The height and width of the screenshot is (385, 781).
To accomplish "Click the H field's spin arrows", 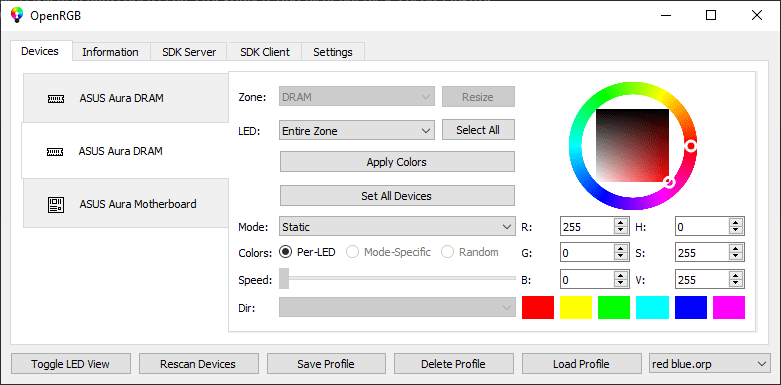I will (736, 227).
